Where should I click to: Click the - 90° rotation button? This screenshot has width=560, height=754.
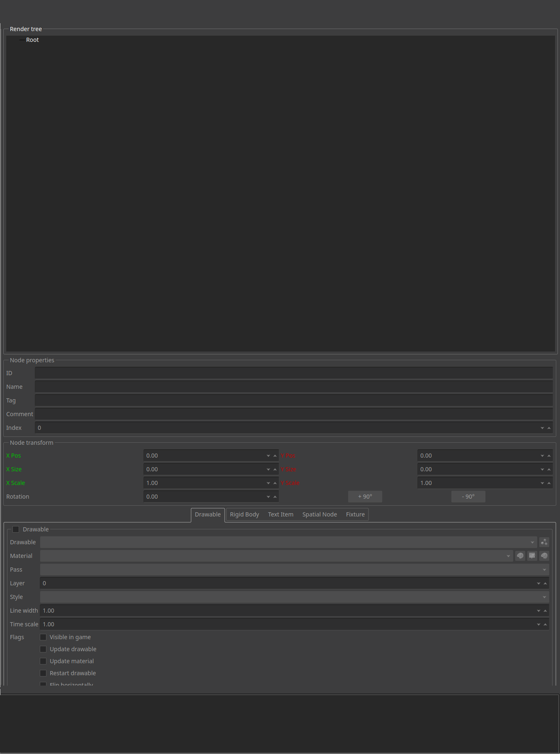pos(468,497)
